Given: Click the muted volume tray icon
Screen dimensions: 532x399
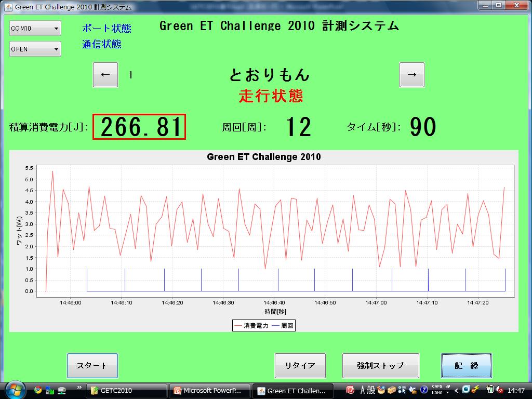Looking at the screenshot, I should tap(499, 390).
